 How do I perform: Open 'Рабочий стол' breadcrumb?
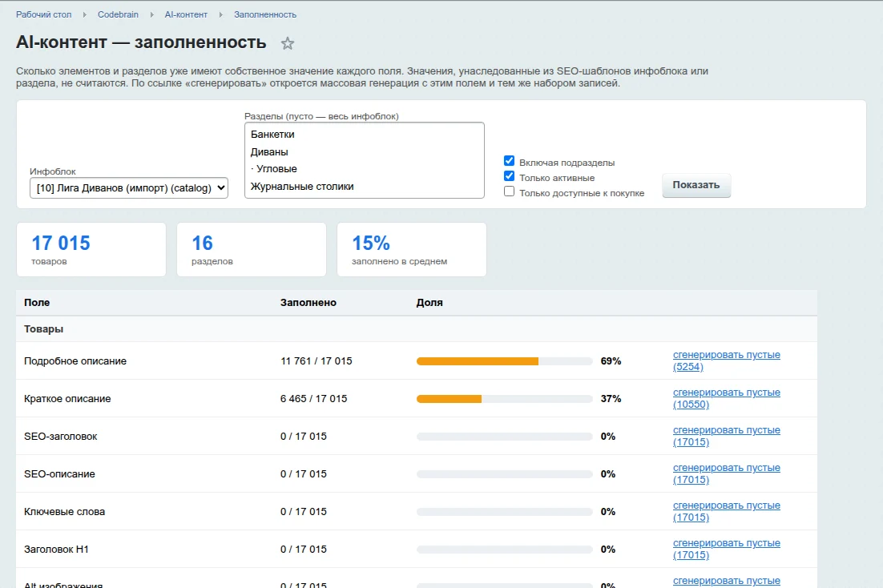(43, 14)
